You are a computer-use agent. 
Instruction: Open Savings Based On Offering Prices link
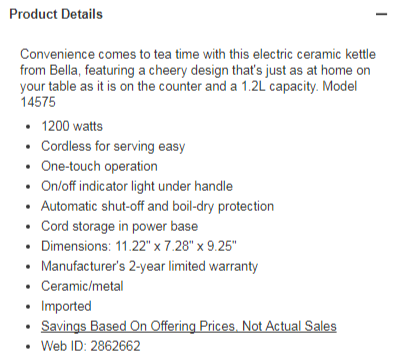[189, 326]
